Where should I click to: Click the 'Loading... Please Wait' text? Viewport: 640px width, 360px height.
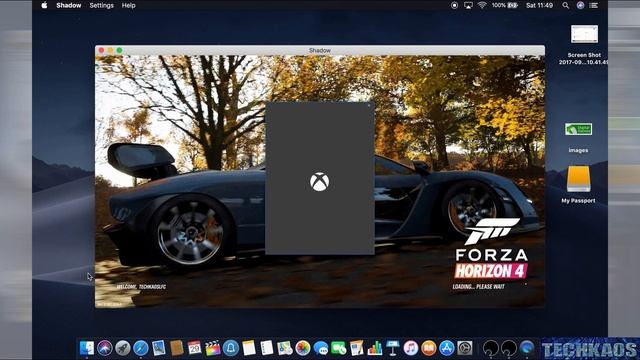(478, 287)
